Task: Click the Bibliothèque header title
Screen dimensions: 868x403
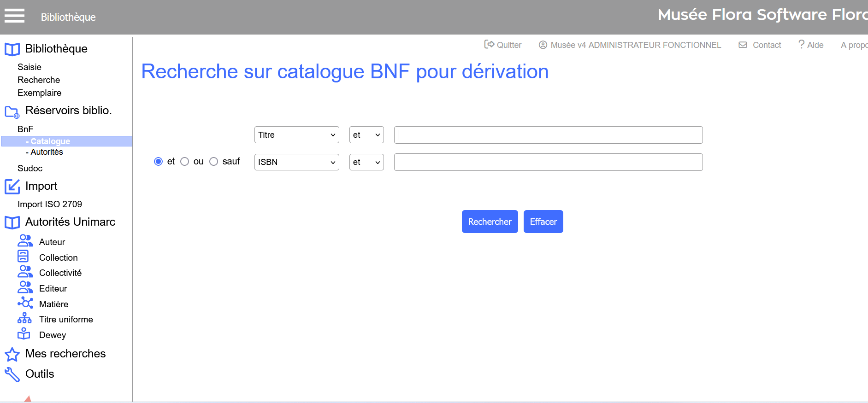Action: (x=68, y=17)
